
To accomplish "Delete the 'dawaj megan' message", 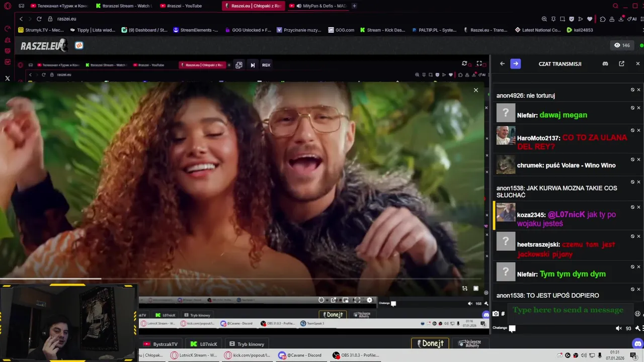I will click(638, 108).
